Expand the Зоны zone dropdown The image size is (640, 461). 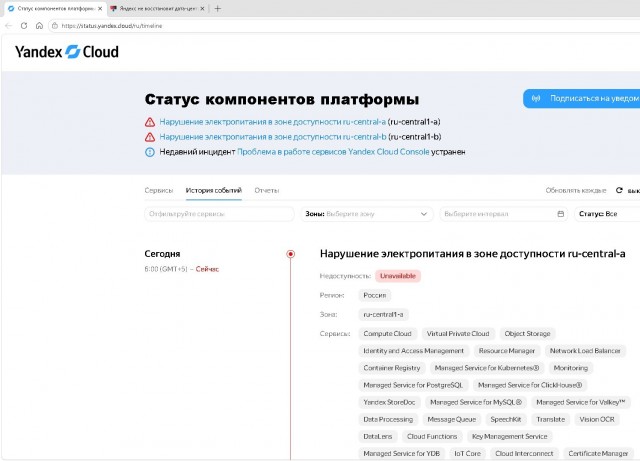[367, 214]
